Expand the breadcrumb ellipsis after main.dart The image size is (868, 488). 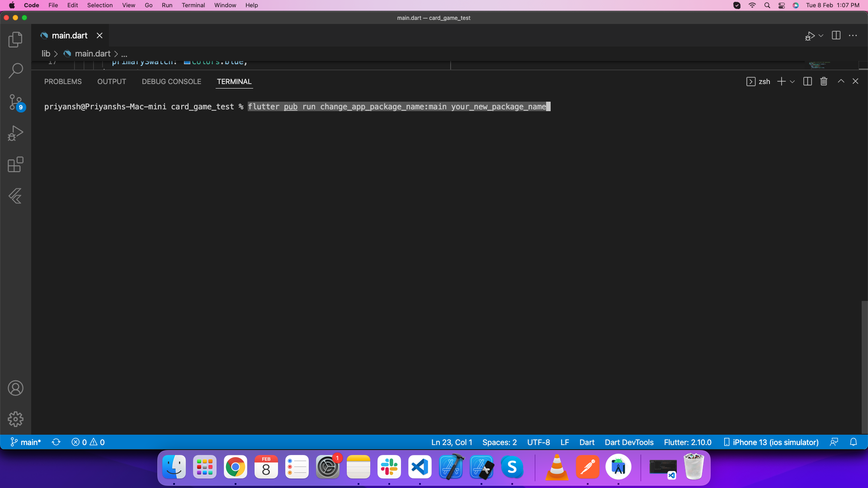124,53
